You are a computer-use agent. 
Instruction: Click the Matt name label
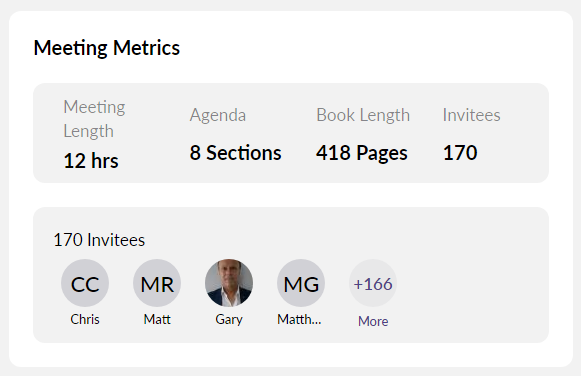point(157,319)
